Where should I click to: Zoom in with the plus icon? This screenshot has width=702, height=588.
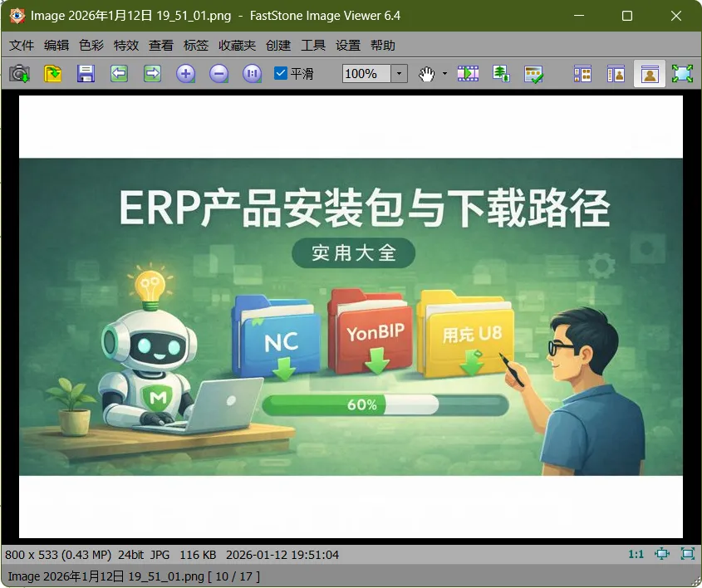[x=185, y=74]
